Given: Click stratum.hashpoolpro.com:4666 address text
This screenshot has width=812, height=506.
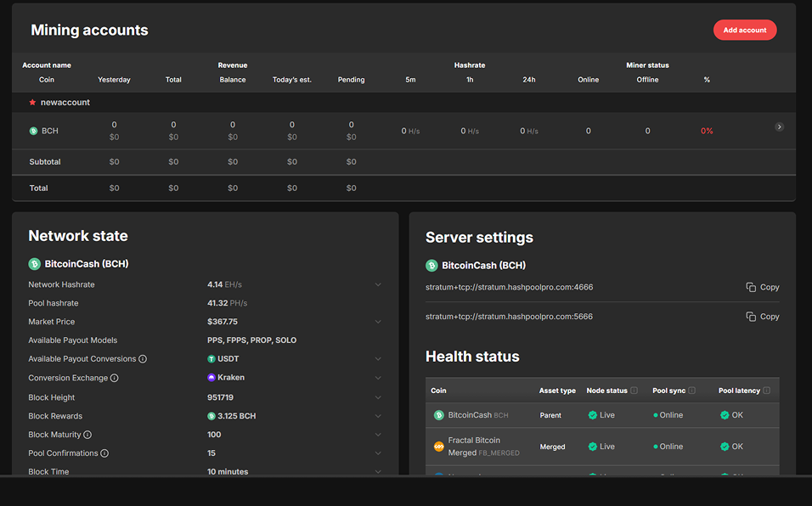Looking at the screenshot, I should click(x=509, y=287).
